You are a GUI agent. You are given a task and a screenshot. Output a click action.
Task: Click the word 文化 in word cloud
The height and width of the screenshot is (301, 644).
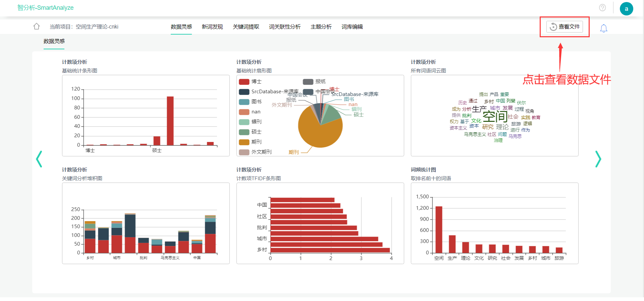[476, 121]
